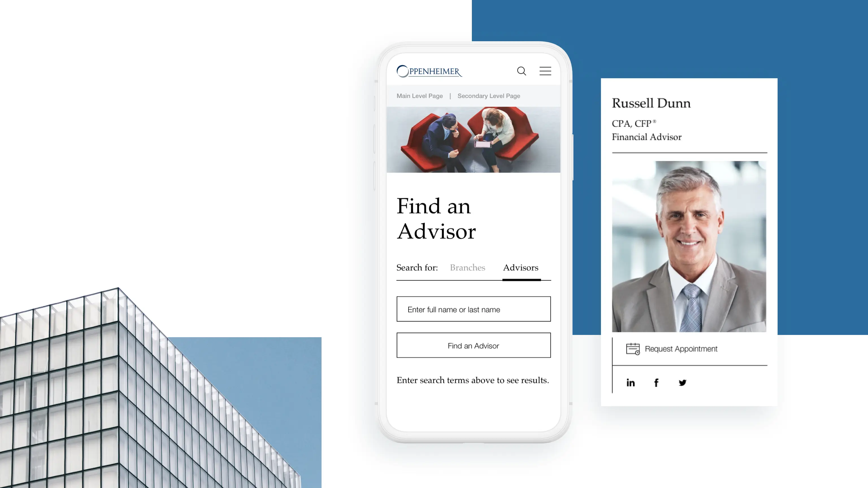
Task: Click the Facebook icon on advisor card
Action: point(656,382)
